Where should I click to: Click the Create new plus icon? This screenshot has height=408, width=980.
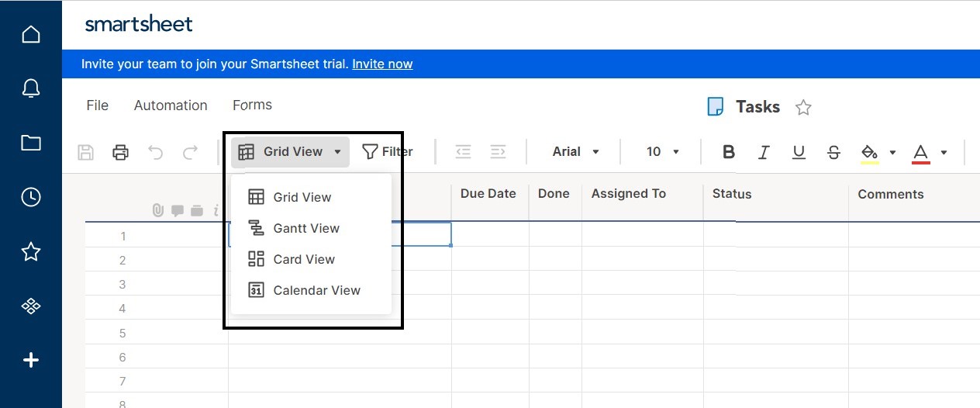31,360
